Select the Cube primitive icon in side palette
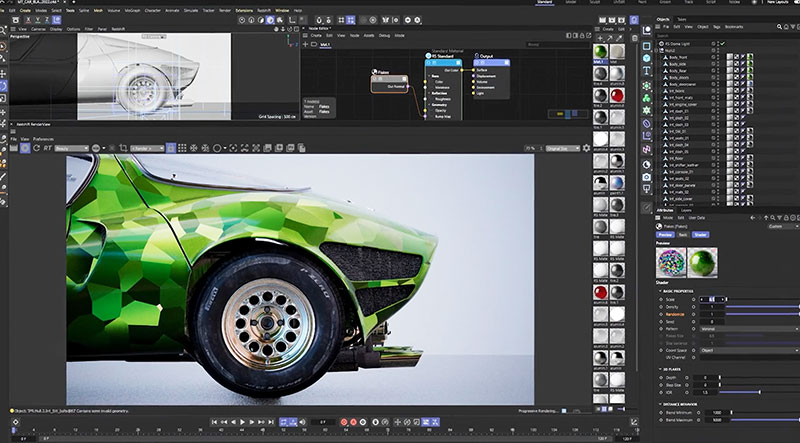 646,59
